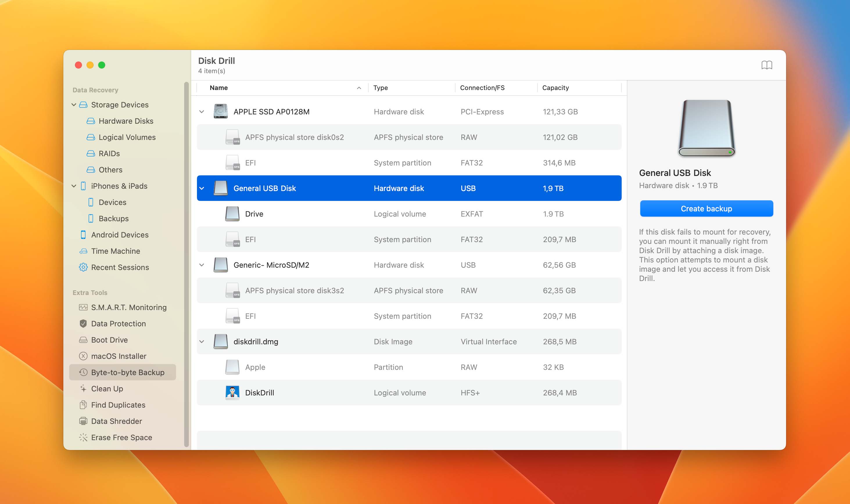Click the DiskDrill volume app icon

click(x=232, y=393)
